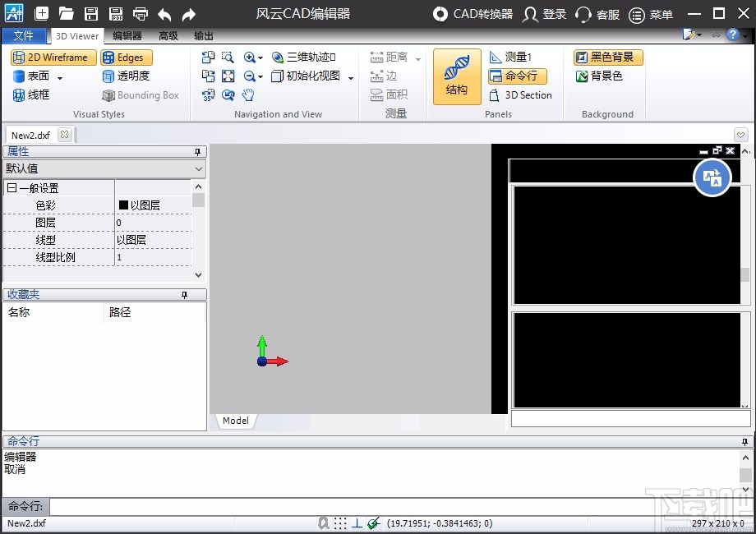Toggle the 黑色背景 black background option
The width and height of the screenshot is (756, 534).
tap(608, 58)
